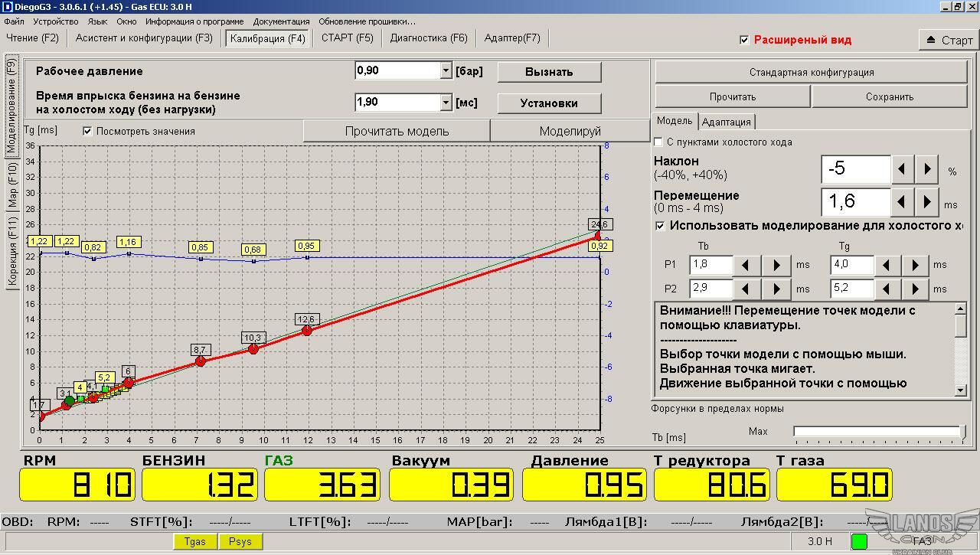Click the P1 Tb input field
The height and width of the screenshot is (555, 980).
tap(710, 265)
